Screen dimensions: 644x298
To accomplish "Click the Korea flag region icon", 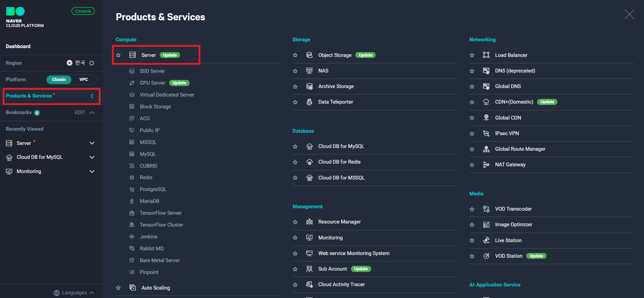I will click(69, 63).
